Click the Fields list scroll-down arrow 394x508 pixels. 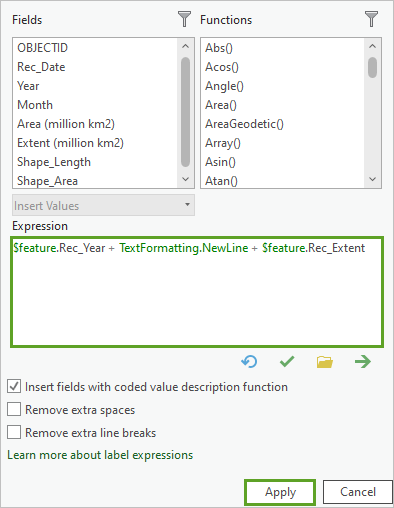tap(186, 179)
